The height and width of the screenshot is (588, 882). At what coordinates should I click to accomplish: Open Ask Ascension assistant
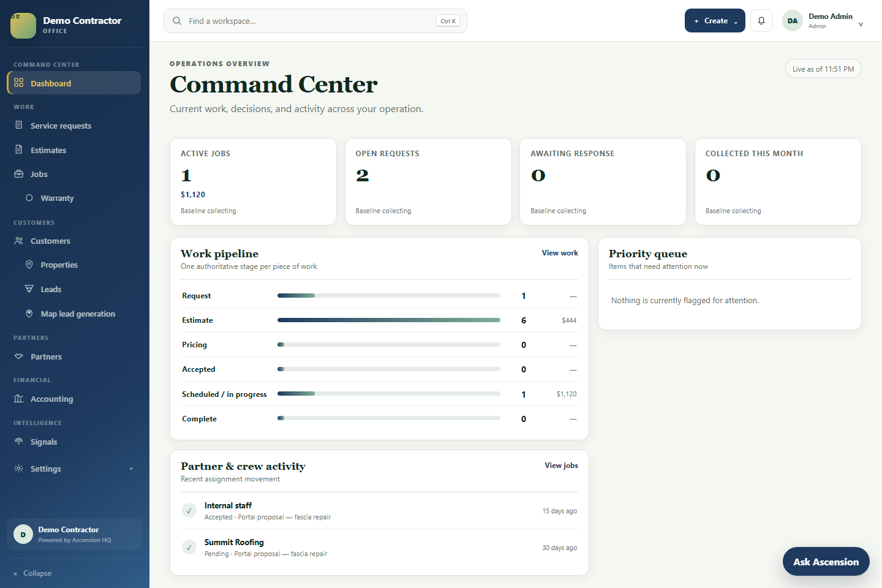[x=826, y=562]
